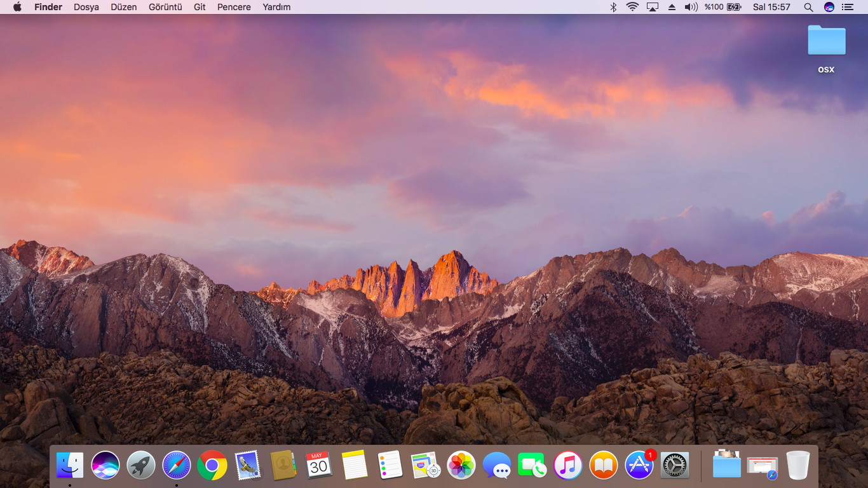Click the Calendar icon showing 30

pos(318,466)
